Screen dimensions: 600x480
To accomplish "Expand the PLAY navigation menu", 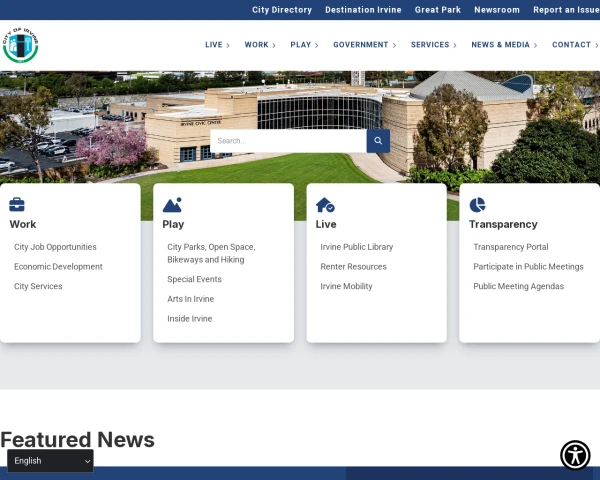I will 304,45.
